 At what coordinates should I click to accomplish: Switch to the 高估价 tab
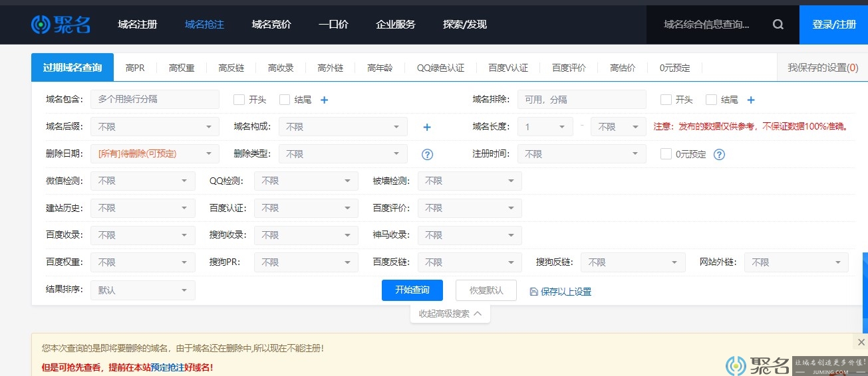click(623, 68)
